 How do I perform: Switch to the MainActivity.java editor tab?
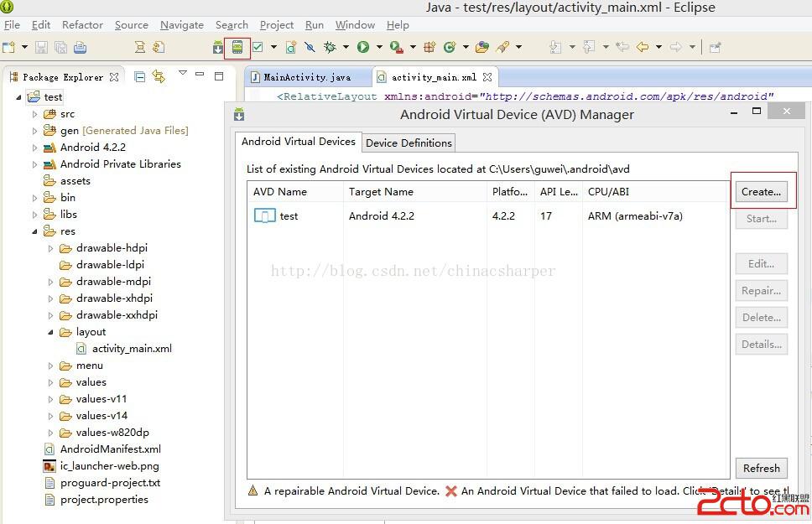(x=307, y=77)
